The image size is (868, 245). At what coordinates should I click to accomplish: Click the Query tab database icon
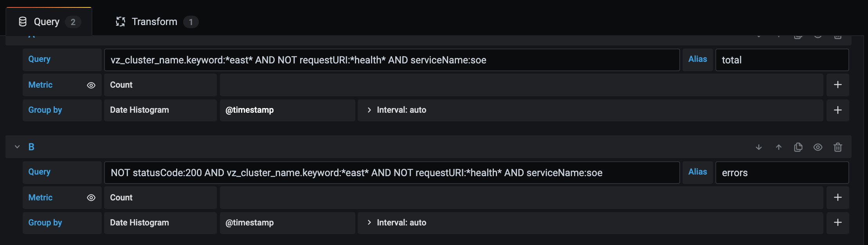[x=23, y=22]
